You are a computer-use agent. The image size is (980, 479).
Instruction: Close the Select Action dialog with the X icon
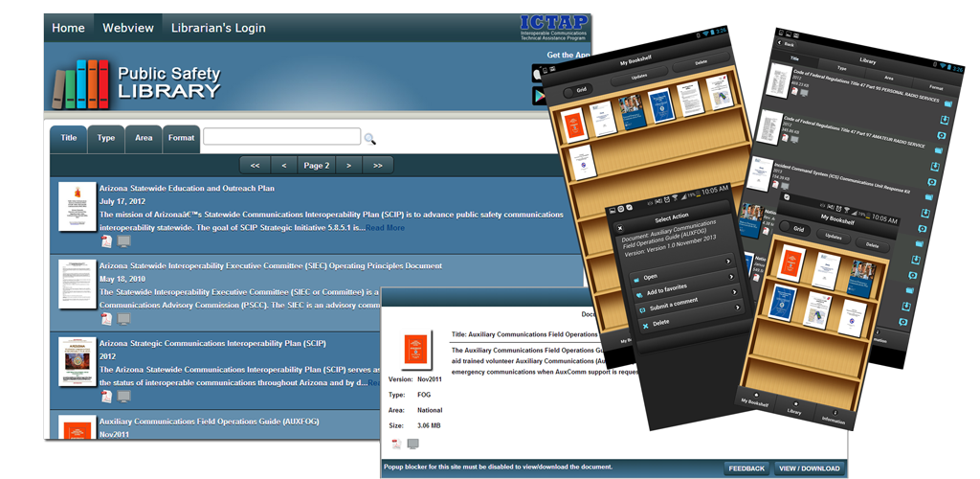620,228
